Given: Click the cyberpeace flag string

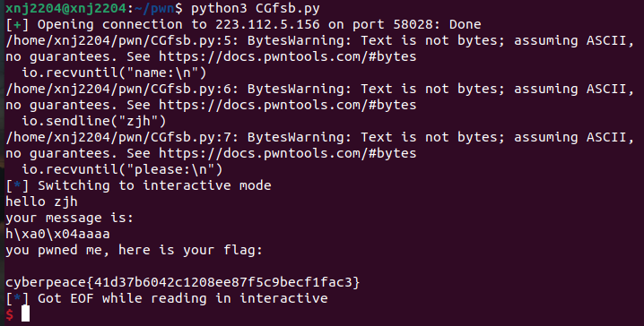Looking at the screenshot, I should (183, 282).
